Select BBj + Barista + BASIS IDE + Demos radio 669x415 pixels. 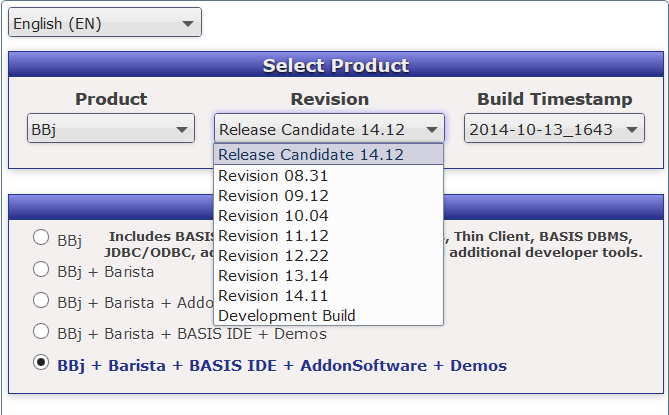pyautogui.click(x=41, y=331)
